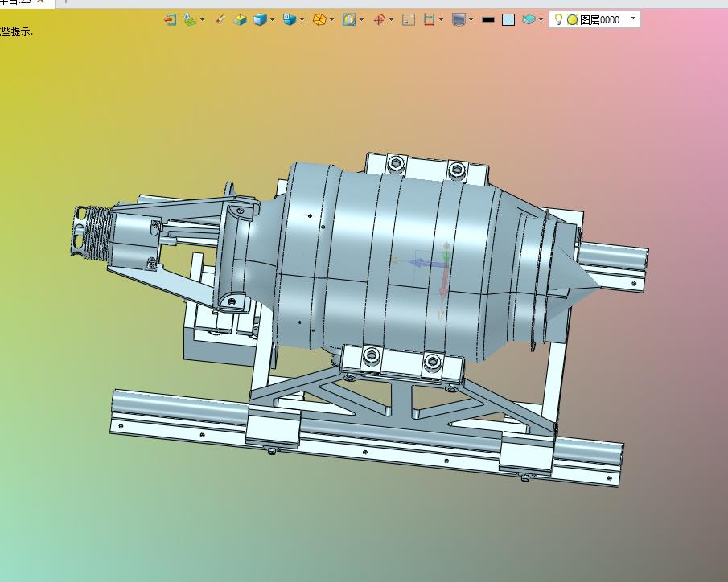The image size is (728, 582).
Task: Select the paintbrush attribute tool
Action: click(x=220, y=19)
